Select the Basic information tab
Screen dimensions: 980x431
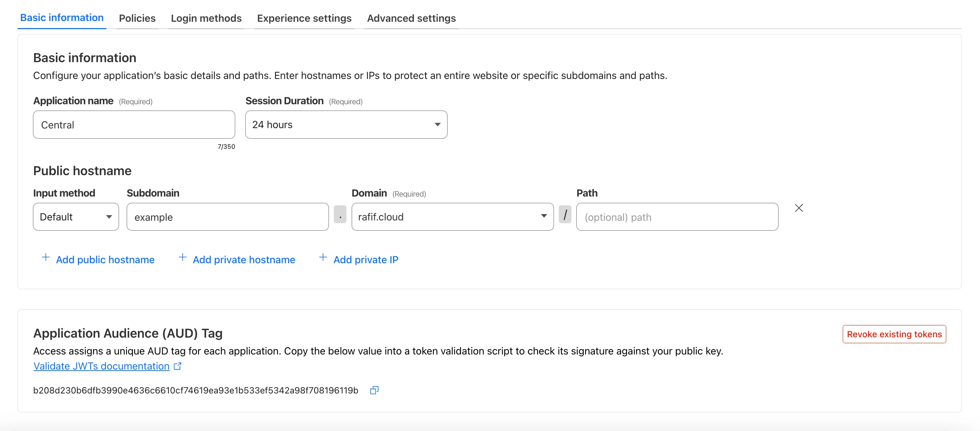pos(62,18)
